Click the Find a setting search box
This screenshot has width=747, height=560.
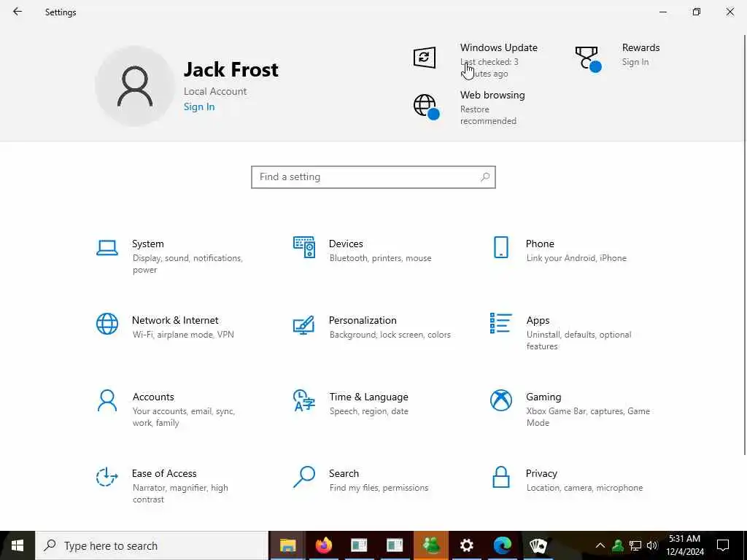point(373,177)
